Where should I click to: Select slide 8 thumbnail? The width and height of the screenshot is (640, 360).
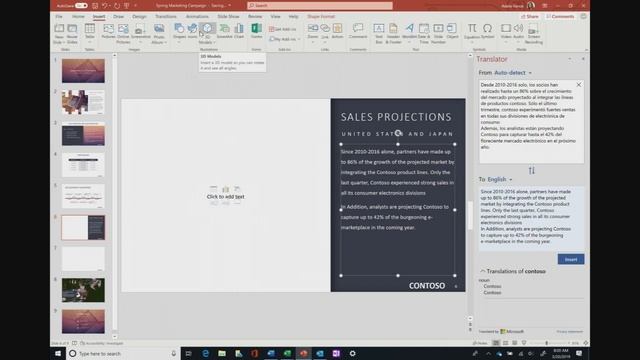[83, 290]
